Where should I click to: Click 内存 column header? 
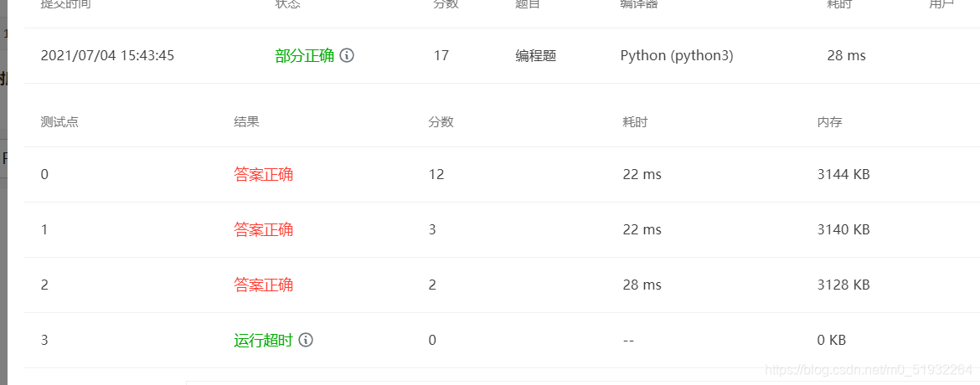[830, 122]
